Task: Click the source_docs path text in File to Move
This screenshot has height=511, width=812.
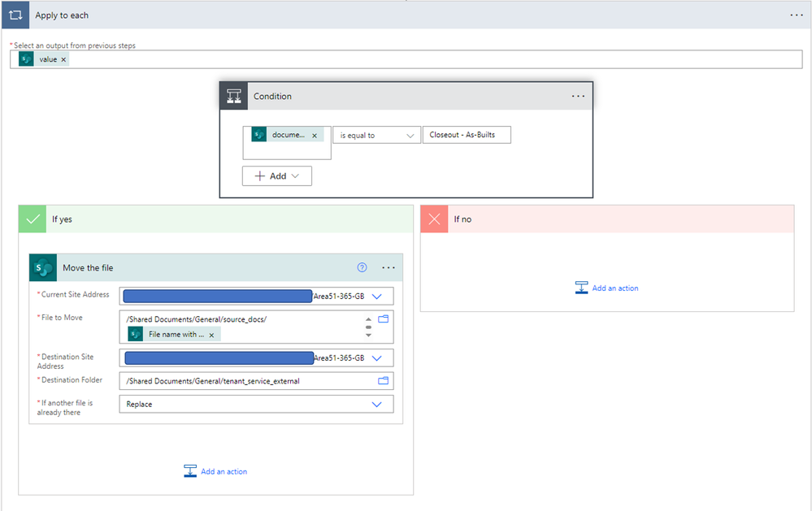Action: tap(196, 319)
